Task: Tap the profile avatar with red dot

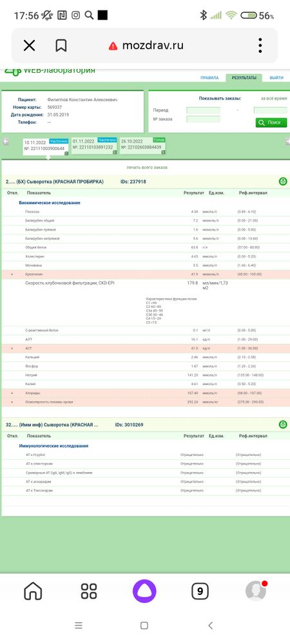Action: [x=256, y=591]
